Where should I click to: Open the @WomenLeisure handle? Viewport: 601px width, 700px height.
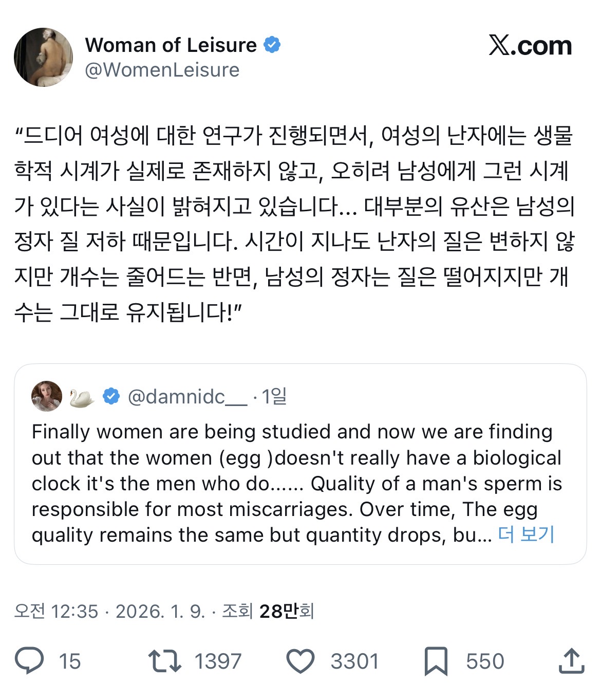pyautogui.click(x=162, y=70)
